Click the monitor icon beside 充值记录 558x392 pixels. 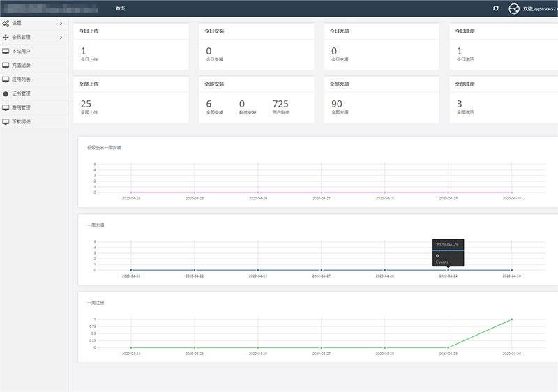tap(6, 66)
